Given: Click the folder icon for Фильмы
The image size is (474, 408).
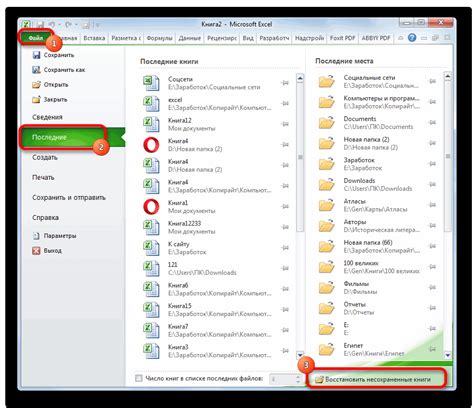Looking at the screenshot, I should [x=326, y=287].
